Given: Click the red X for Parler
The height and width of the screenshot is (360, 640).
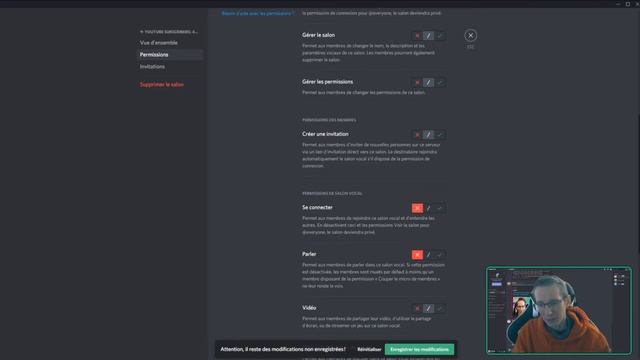Looking at the screenshot, I should [417, 255].
